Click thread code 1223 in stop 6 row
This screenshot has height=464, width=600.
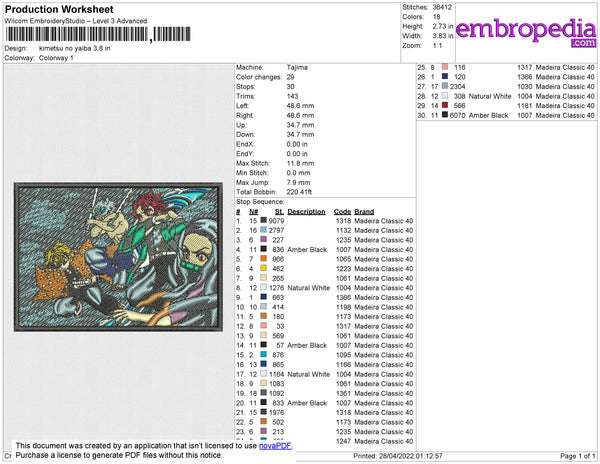343,269
